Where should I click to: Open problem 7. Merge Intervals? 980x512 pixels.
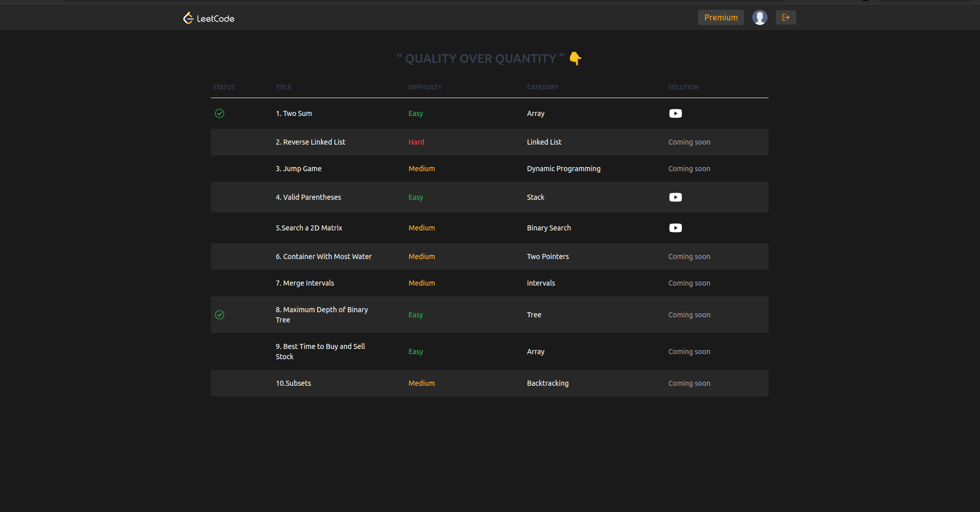[305, 283]
